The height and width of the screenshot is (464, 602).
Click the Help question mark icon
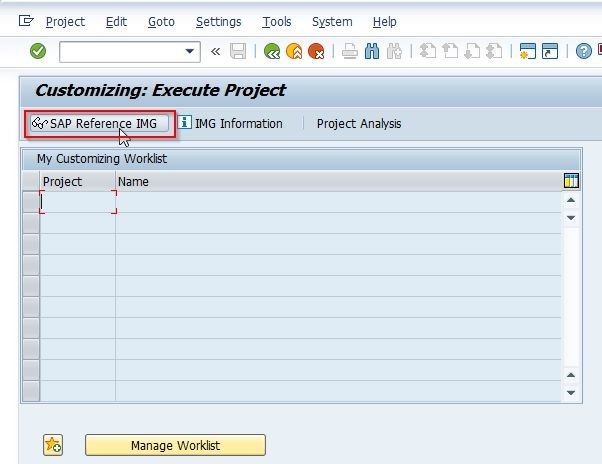tap(584, 51)
